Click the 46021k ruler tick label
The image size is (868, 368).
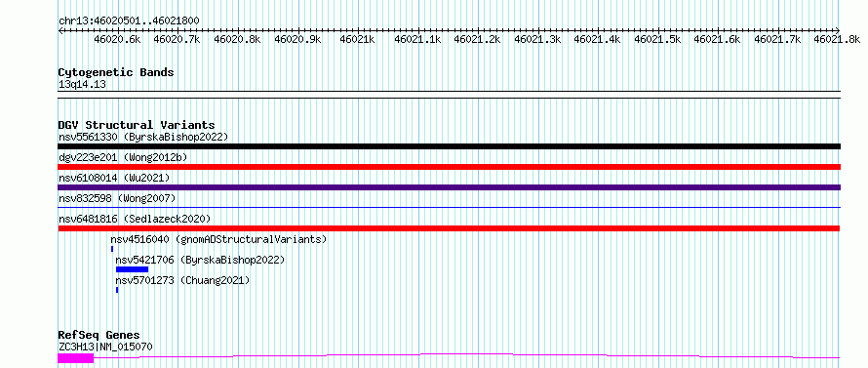357,39
